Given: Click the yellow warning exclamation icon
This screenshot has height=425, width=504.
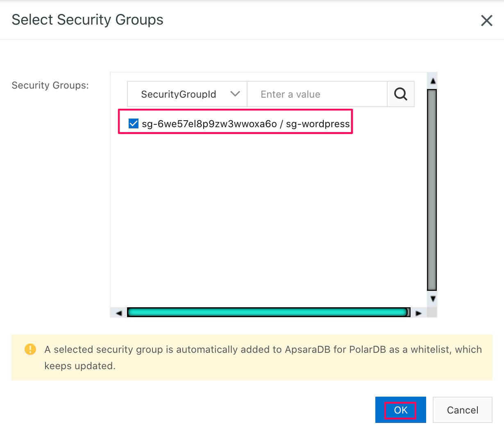Looking at the screenshot, I should click(x=30, y=349).
